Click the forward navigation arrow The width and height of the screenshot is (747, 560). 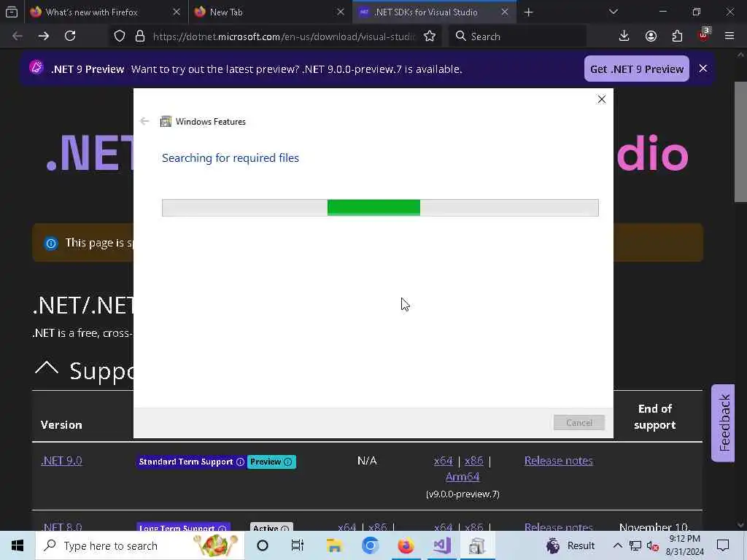pos(43,36)
